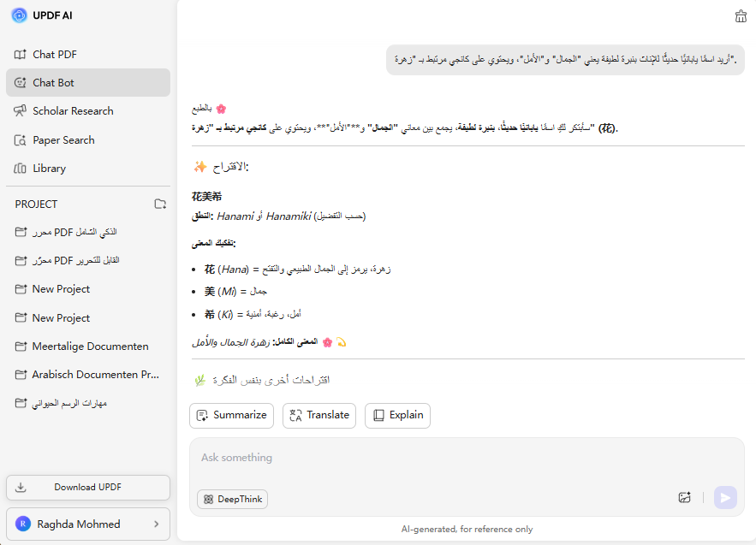This screenshot has width=756, height=545.
Task: Open the Arabisch Documenten project folder
Action: click(95, 375)
